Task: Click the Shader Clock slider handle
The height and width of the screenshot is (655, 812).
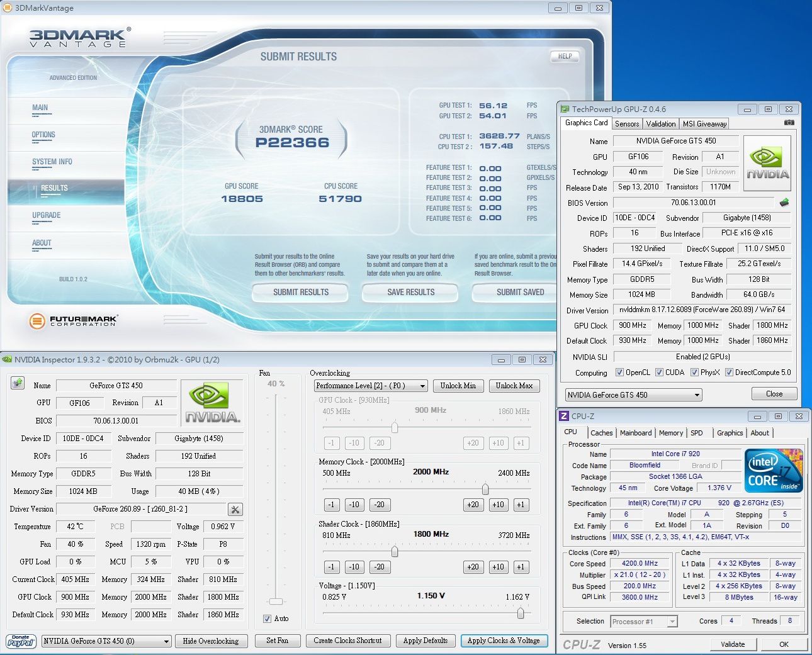Action: point(395,551)
